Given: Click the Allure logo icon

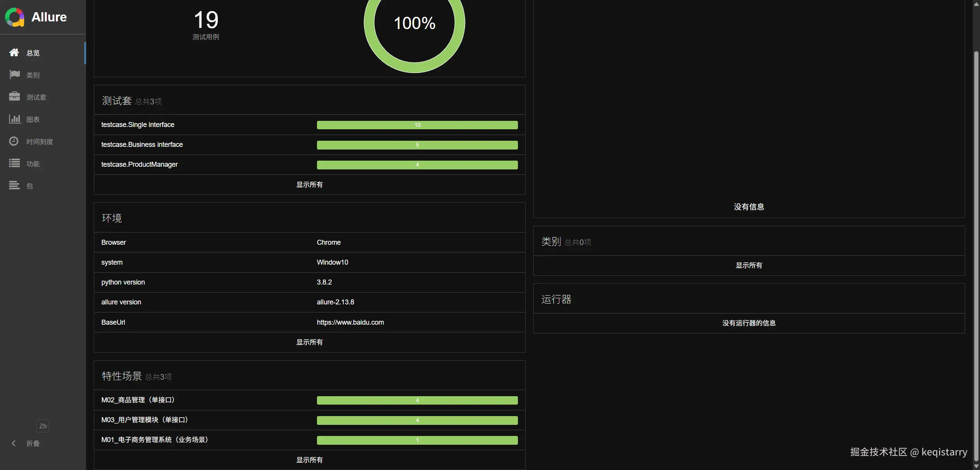Looking at the screenshot, I should coord(15,17).
